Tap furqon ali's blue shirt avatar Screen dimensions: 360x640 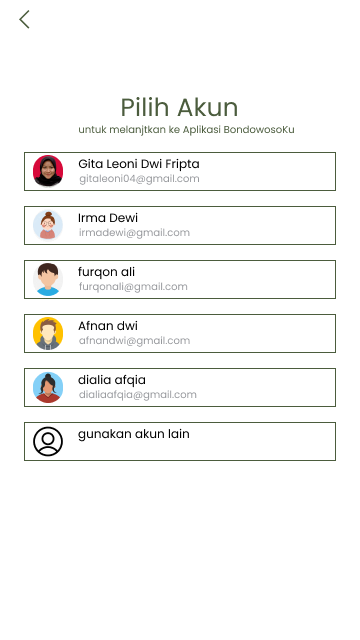pyautogui.click(x=48, y=279)
